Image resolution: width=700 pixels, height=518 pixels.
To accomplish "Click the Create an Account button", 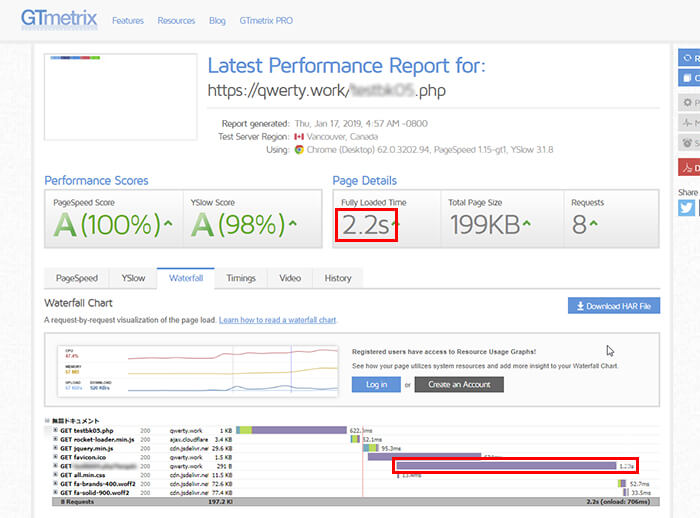I will pyautogui.click(x=459, y=384).
